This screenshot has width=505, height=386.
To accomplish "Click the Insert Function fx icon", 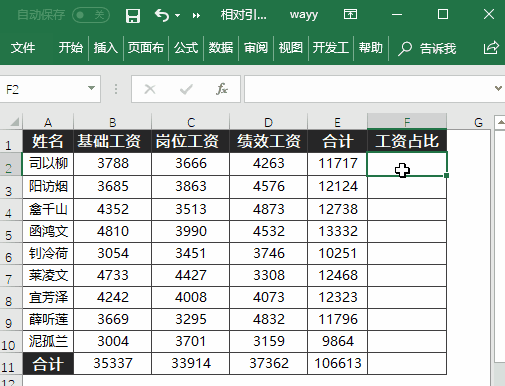I will tap(222, 89).
